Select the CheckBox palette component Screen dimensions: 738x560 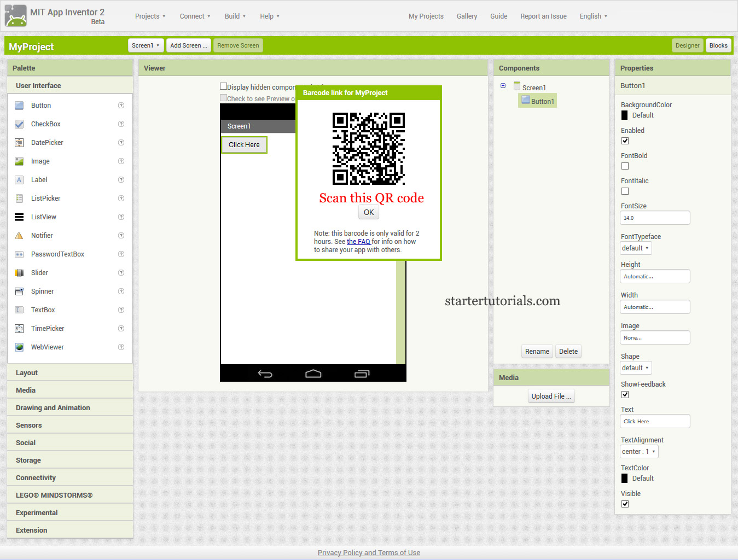(45, 124)
